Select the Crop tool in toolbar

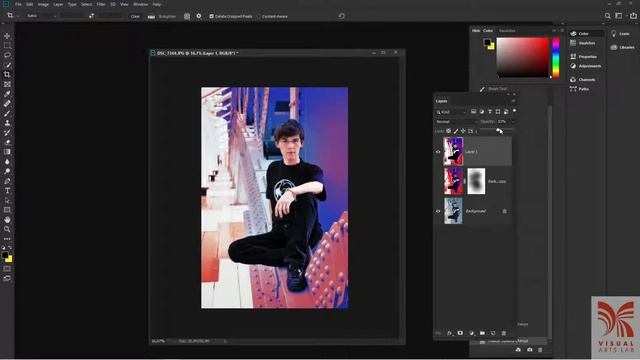(x=7, y=74)
